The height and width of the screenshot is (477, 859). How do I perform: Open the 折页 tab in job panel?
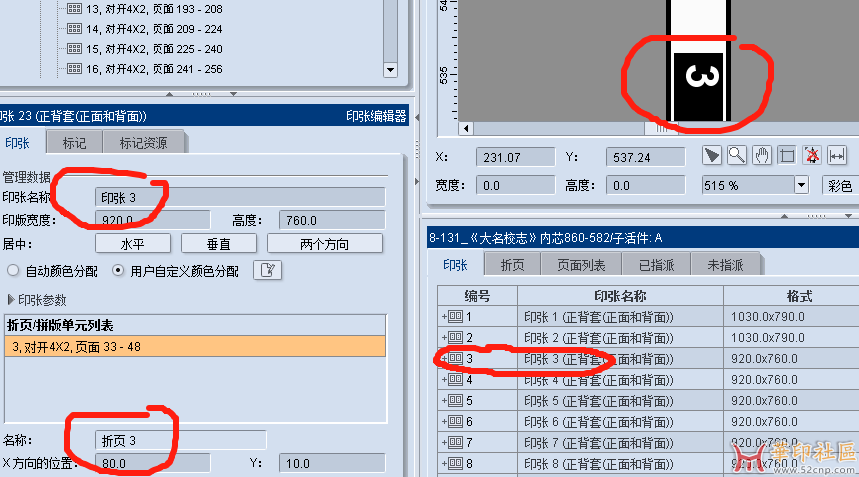tap(512, 265)
